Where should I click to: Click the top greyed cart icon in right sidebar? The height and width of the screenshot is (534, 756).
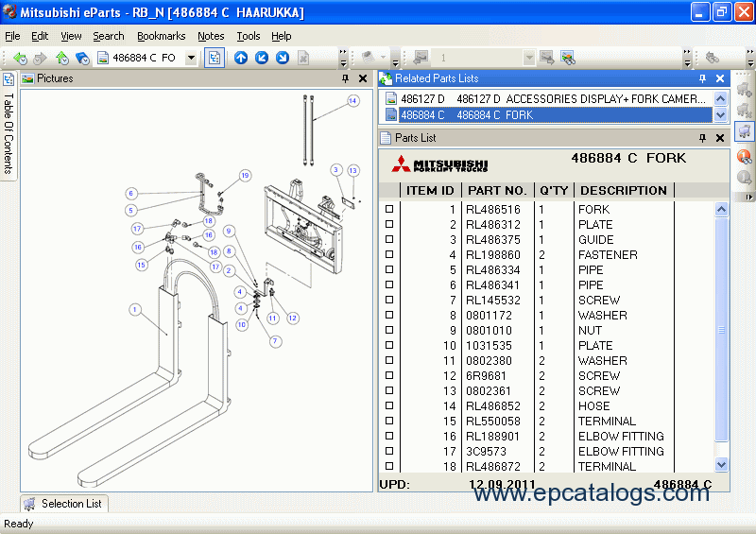tap(745, 88)
